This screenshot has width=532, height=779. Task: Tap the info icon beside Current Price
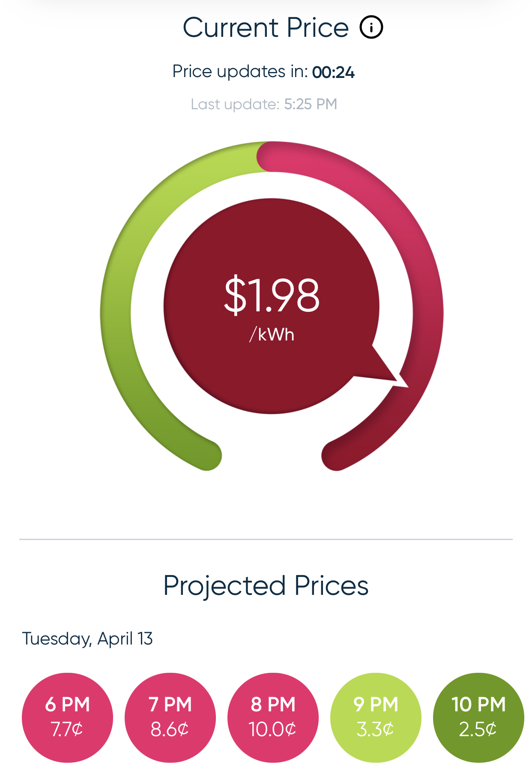click(371, 27)
